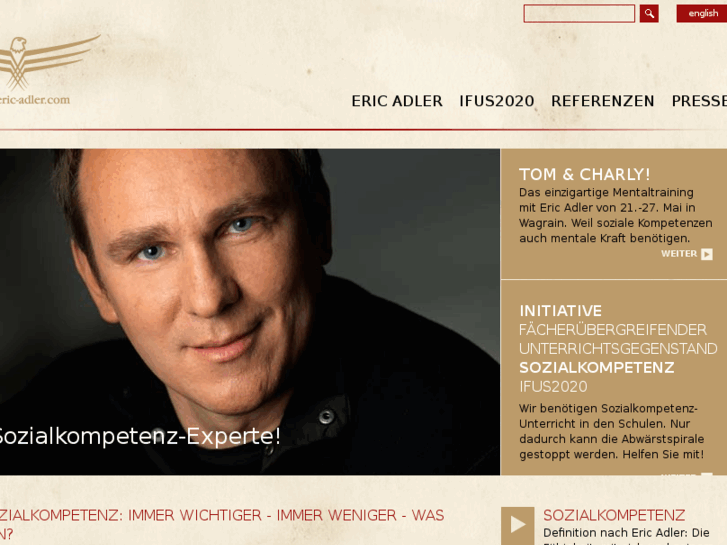
Task: Click Eric Adler's portrait banner image
Action: [x=250, y=312]
